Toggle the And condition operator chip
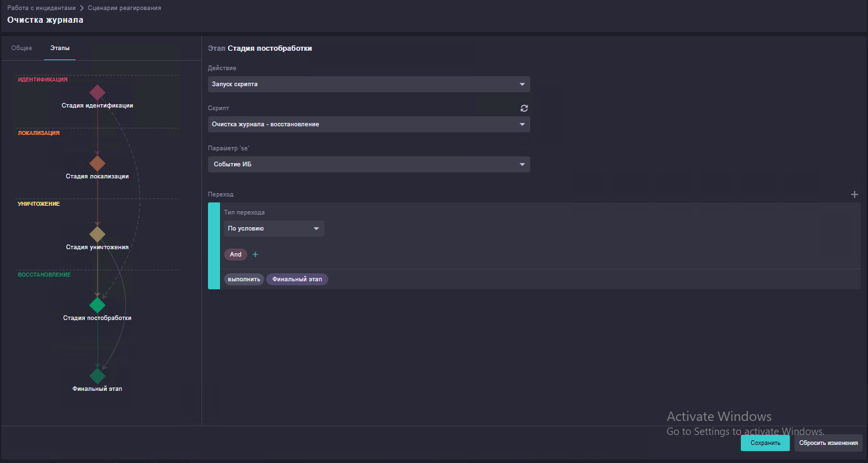868x463 pixels. pos(235,255)
